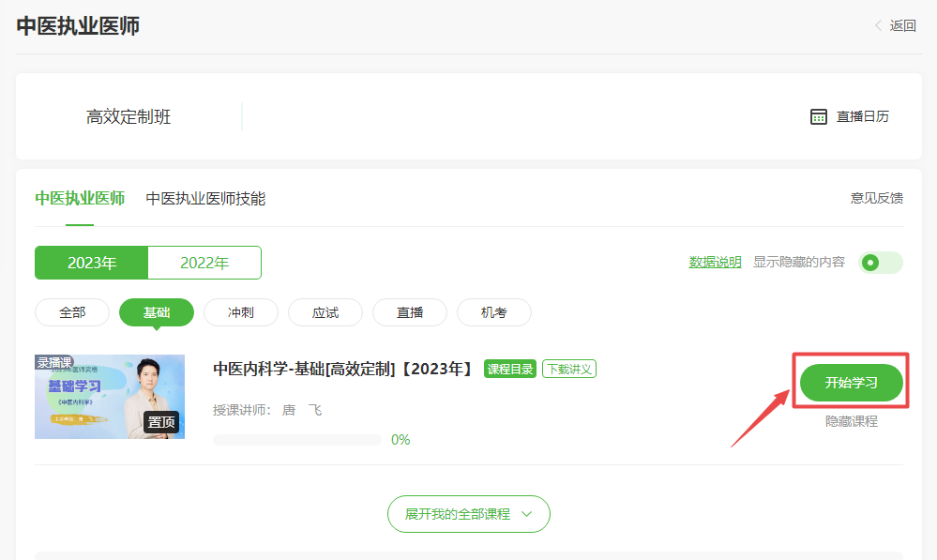Toggle 显示隐藏的内容 switch
The height and width of the screenshot is (560, 937).
point(881,263)
